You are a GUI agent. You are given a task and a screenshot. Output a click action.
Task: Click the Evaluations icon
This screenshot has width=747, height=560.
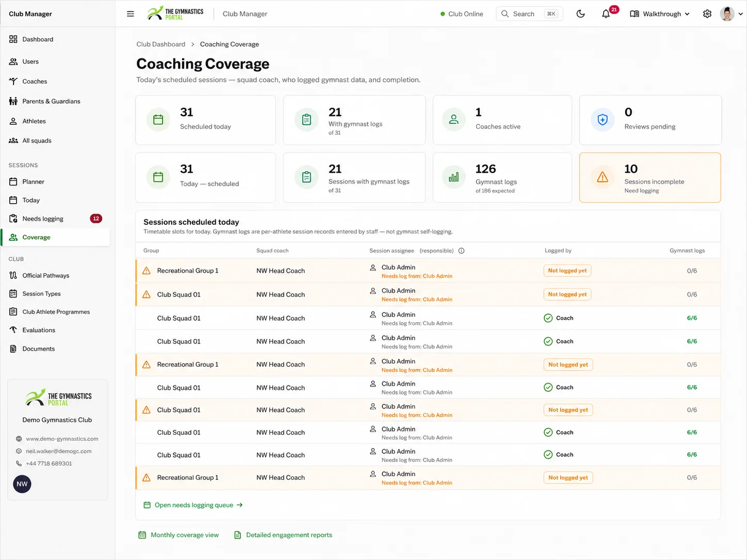(13, 330)
